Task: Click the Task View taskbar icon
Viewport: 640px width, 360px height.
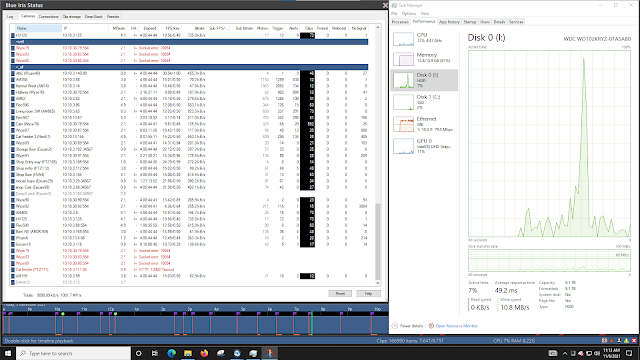Action: click(x=155, y=353)
